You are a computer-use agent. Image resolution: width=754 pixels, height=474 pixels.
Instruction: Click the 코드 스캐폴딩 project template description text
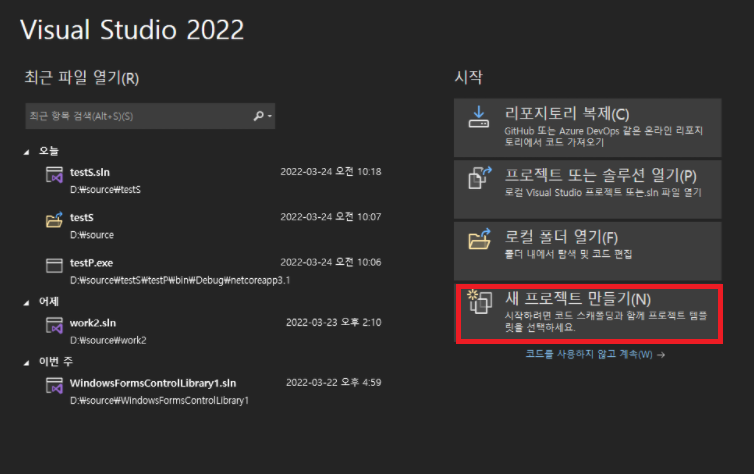tap(605, 321)
